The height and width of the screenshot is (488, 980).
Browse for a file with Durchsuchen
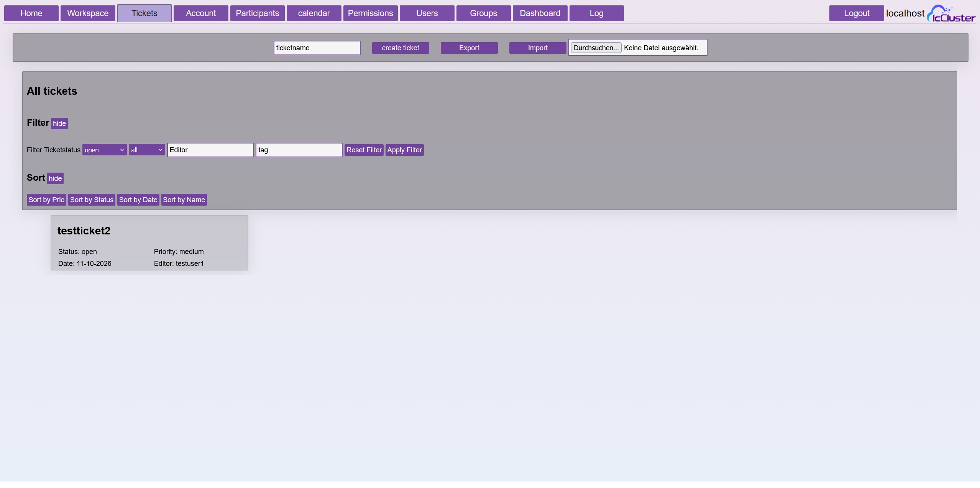(596, 48)
